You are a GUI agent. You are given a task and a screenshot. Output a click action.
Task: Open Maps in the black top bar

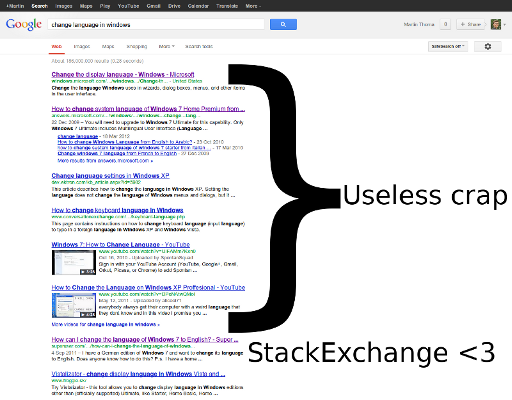(x=86, y=6)
